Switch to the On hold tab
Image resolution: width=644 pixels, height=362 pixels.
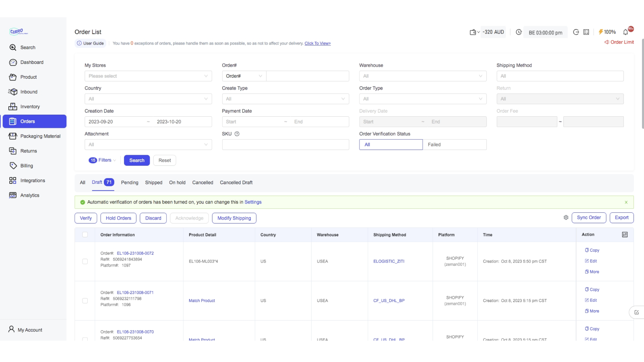point(177,183)
